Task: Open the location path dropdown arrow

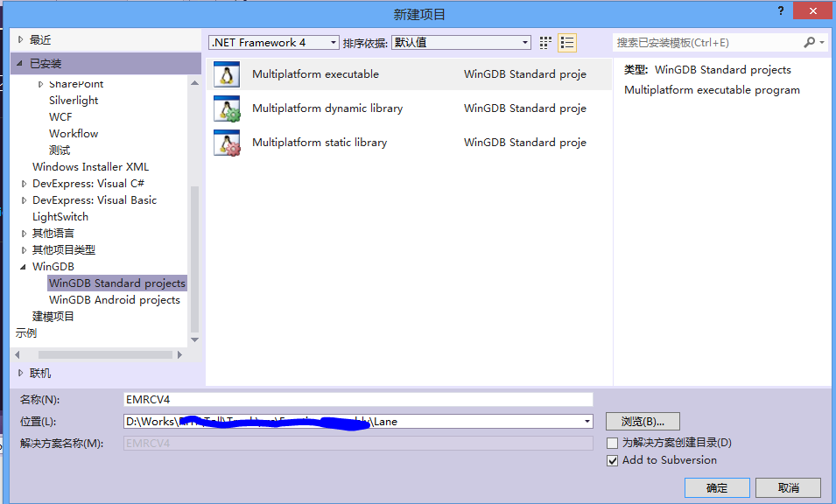Action: pyautogui.click(x=587, y=422)
